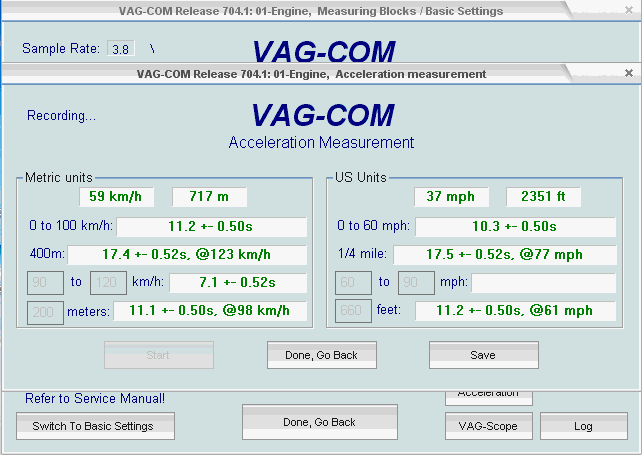Click the Sample Rate 3.8 value
Image resolution: width=642 pixels, height=455 pixels.
pyautogui.click(x=121, y=49)
